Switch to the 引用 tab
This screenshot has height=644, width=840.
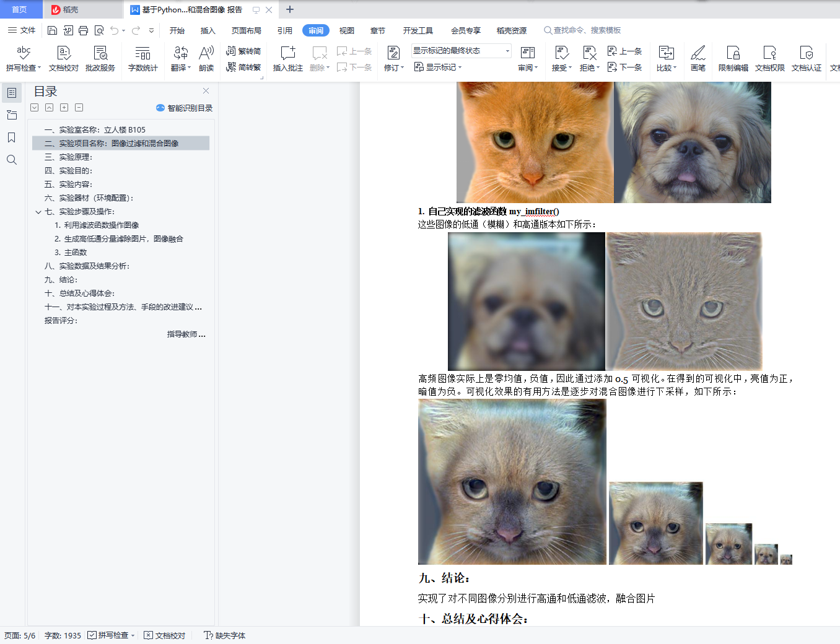coord(285,30)
